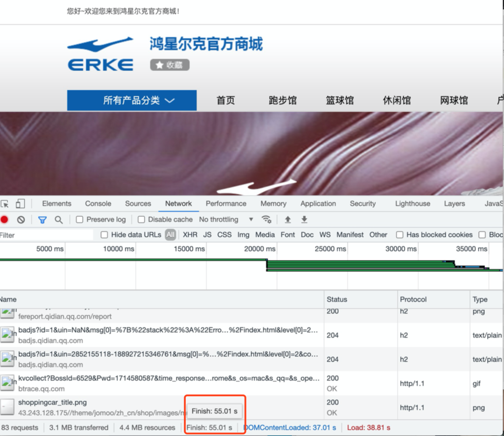The image size is (504, 436).
Task: Sort by the Status column header
Action: click(x=361, y=299)
